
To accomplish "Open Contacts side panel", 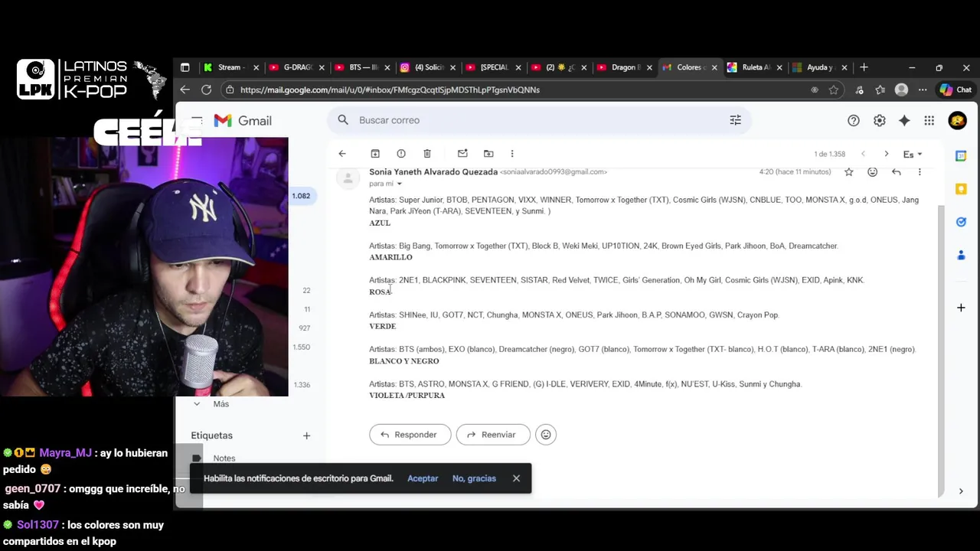I will pyautogui.click(x=961, y=255).
